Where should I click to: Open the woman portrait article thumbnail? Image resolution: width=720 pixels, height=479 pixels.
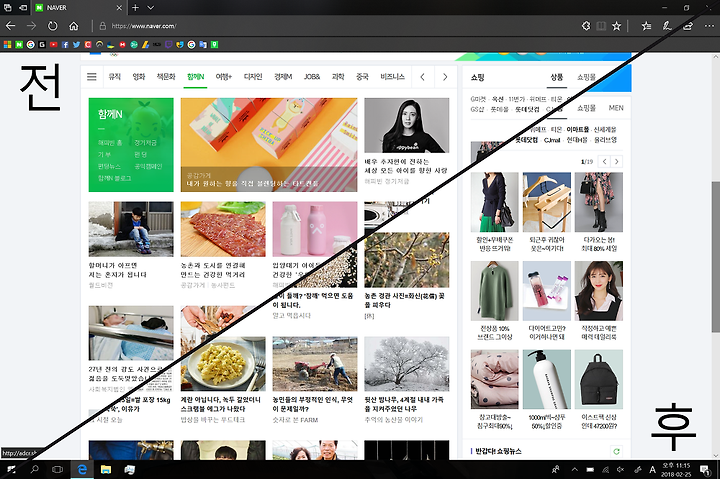pos(406,125)
